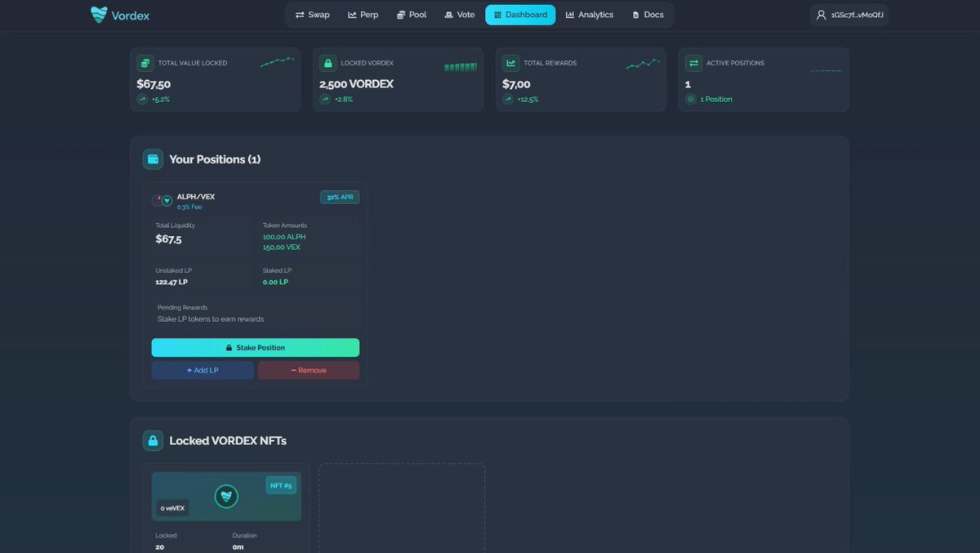
Task: Click the 1 Position text
Action: (x=716, y=99)
